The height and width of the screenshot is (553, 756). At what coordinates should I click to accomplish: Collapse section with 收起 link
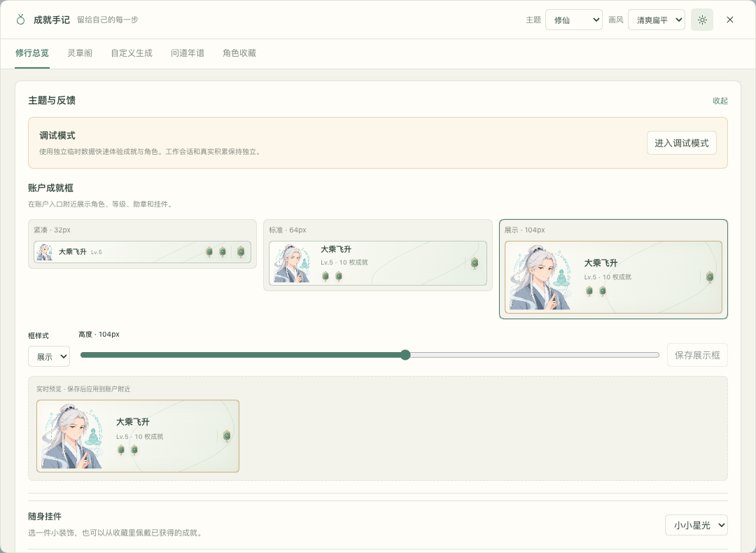pos(720,101)
